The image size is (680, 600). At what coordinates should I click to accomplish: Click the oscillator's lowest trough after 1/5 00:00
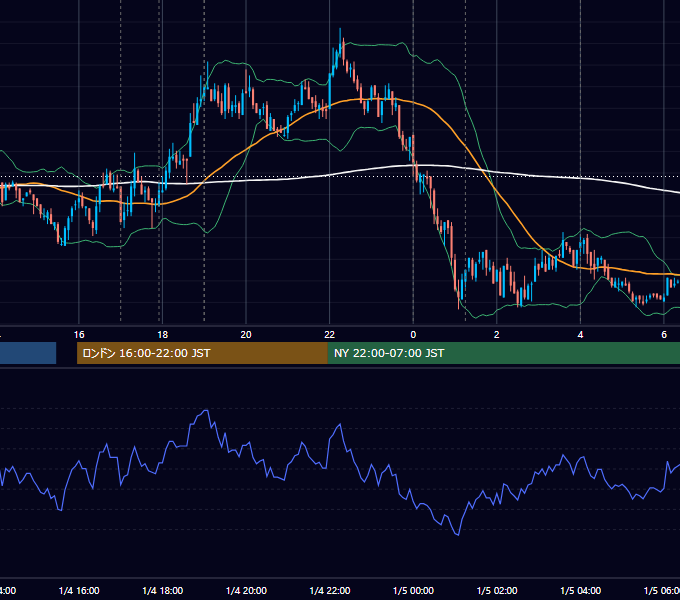pyautogui.click(x=458, y=535)
